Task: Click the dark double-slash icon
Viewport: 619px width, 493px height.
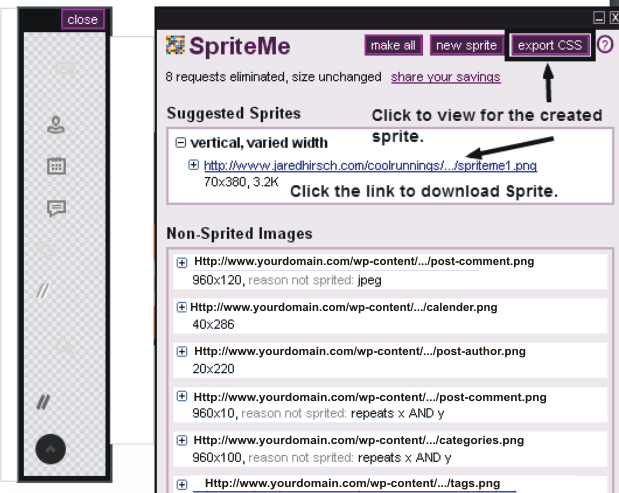Action: tap(43, 402)
